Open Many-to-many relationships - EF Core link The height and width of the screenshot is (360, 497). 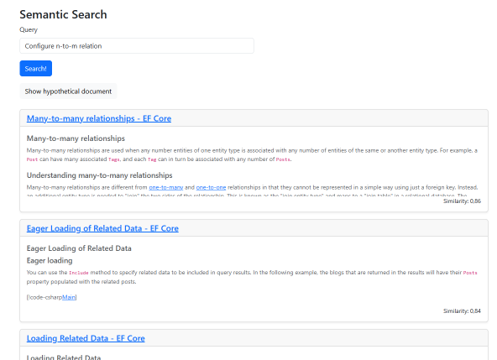coord(99,119)
